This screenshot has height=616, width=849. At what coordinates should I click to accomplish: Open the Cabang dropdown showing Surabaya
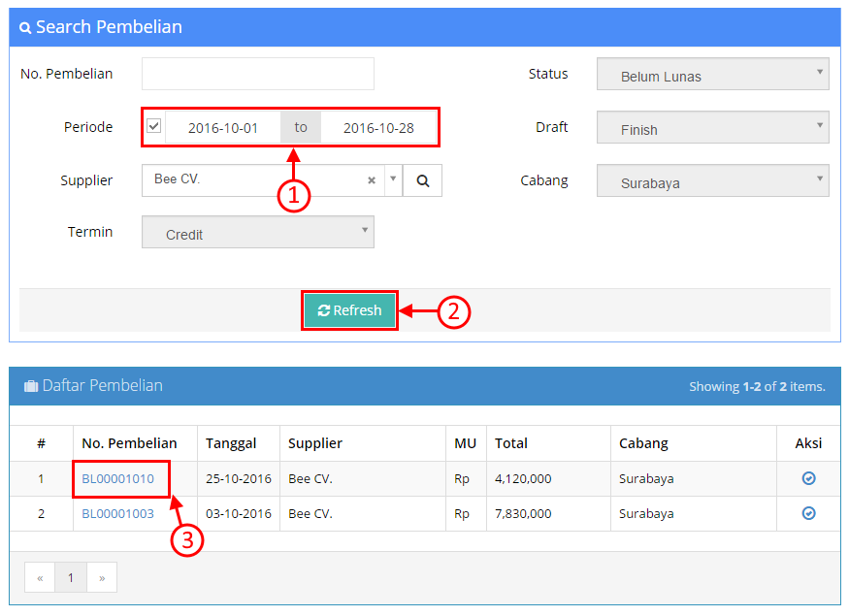tap(712, 180)
